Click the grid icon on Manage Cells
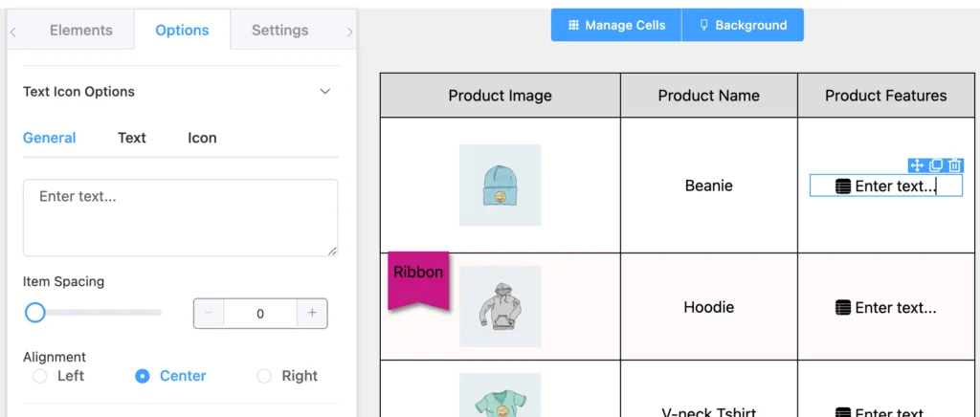 pos(573,25)
